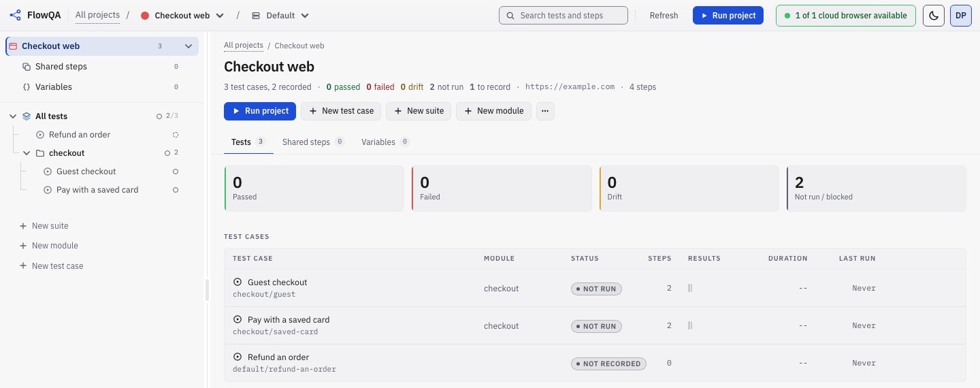This screenshot has width=980, height=388.
Task: Click the plus icon next to New test case in sidebar
Action: click(x=23, y=266)
